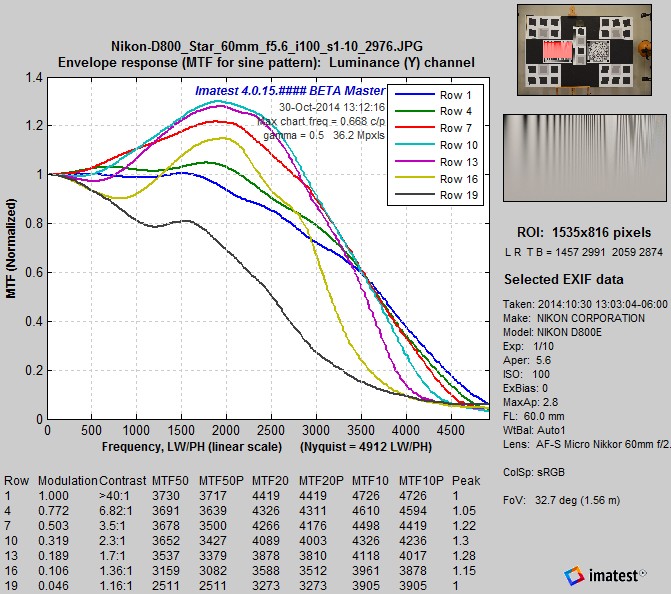Click the 3427 MTF50P value
671x594 pixels.
(213, 541)
